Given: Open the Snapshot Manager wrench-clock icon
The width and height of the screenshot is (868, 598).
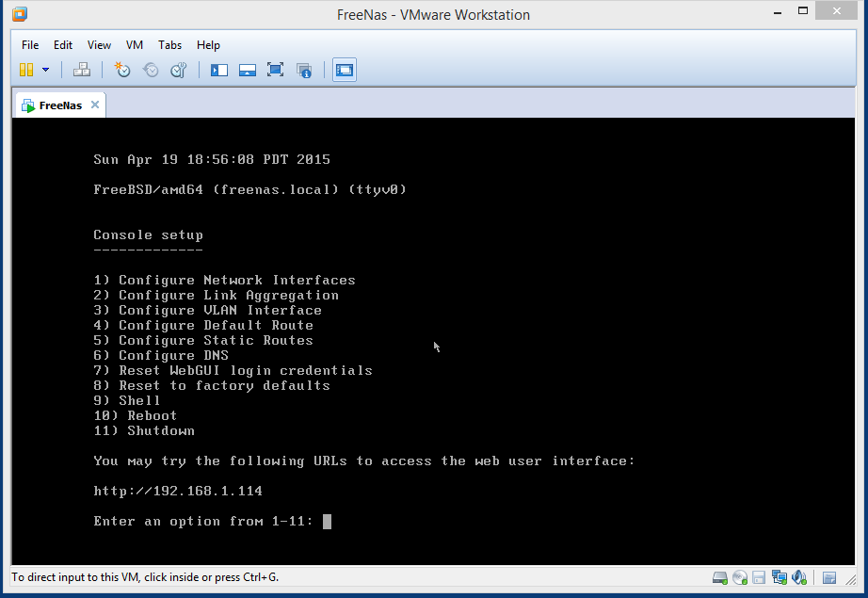Looking at the screenshot, I should click(x=178, y=70).
